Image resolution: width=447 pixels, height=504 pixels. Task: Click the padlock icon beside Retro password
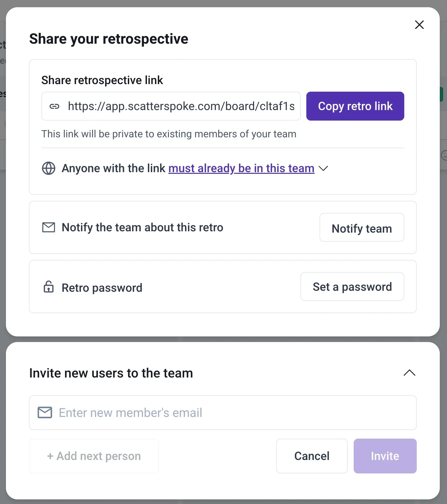click(x=49, y=286)
